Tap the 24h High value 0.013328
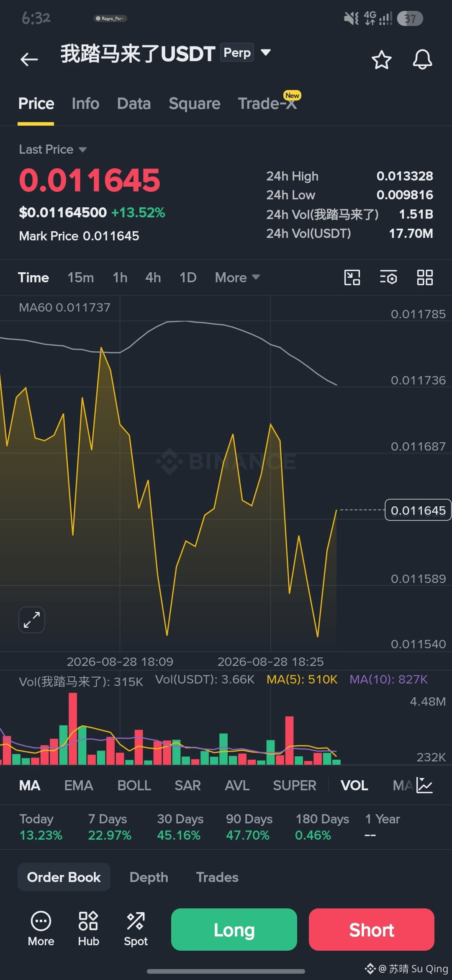The width and height of the screenshot is (452, 980). [405, 176]
